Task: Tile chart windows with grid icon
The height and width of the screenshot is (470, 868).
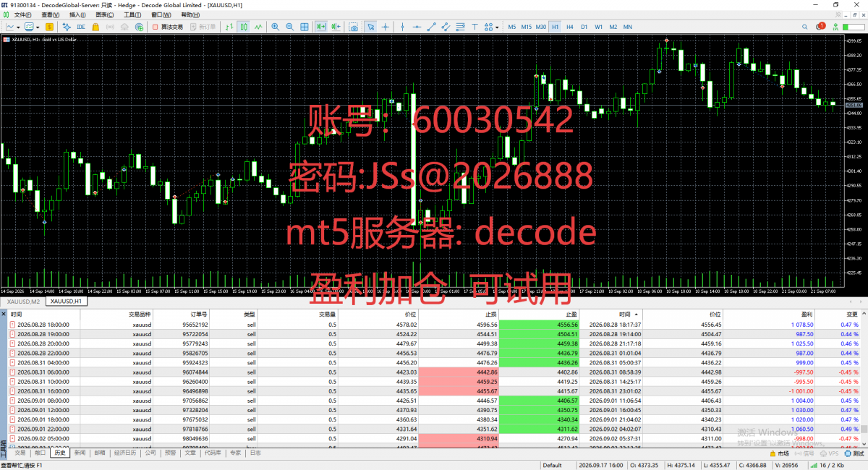Action: coord(305,27)
